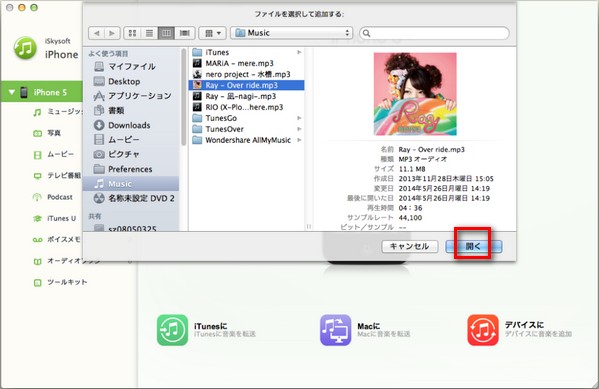
Task: Click the search field in file dialog
Action: (434, 33)
